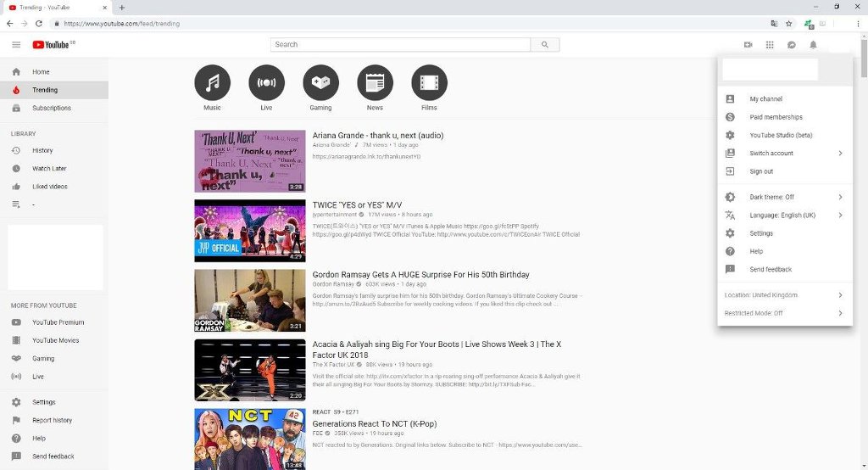Open YouTube Movies in sidebar
The width and height of the screenshot is (868, 470).
[x=54, y=340]
